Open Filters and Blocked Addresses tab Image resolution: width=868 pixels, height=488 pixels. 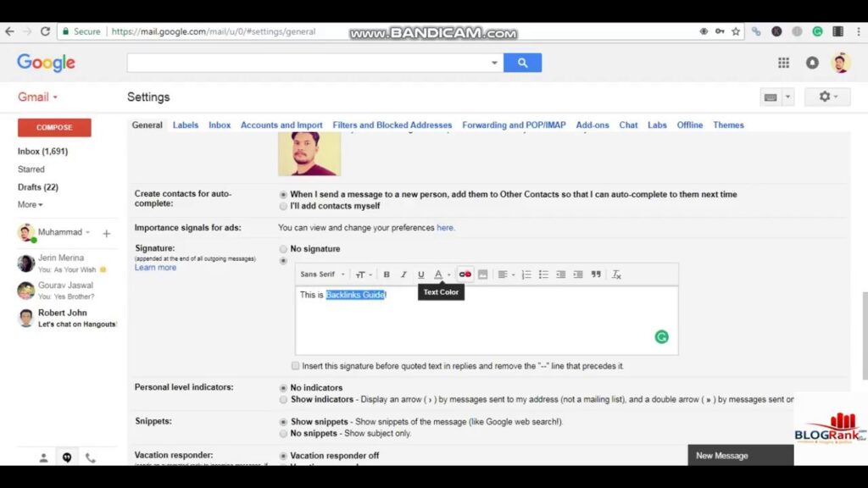(x=392, y=125)
